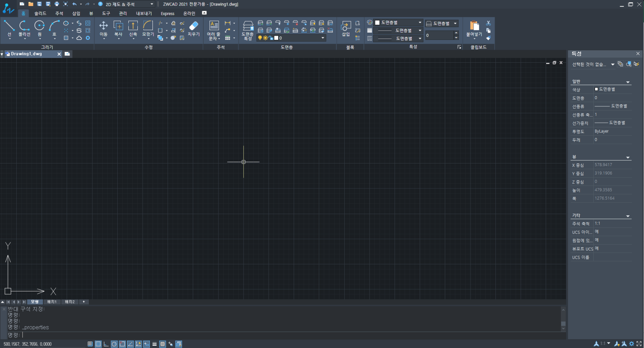Open the 내보내기 ribbon tab
The image size is (644, 348).
144,13
